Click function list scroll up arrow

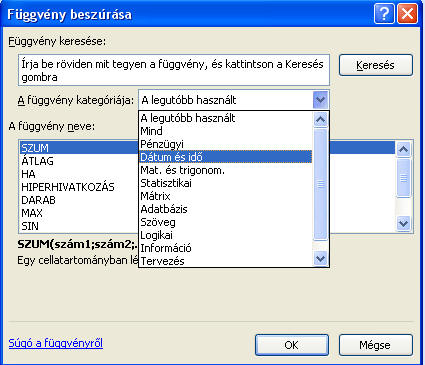403,149
